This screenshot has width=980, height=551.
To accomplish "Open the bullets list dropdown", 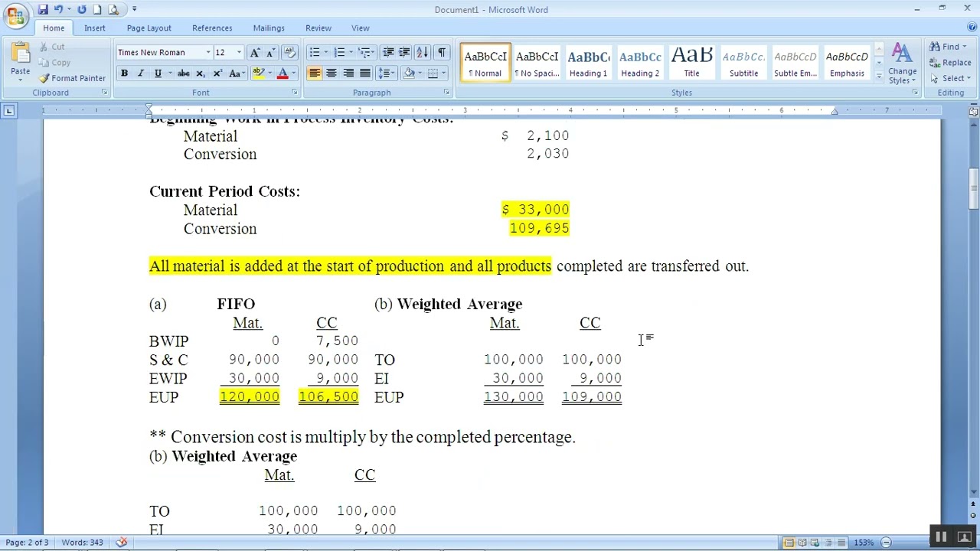I will pos(326,52).
